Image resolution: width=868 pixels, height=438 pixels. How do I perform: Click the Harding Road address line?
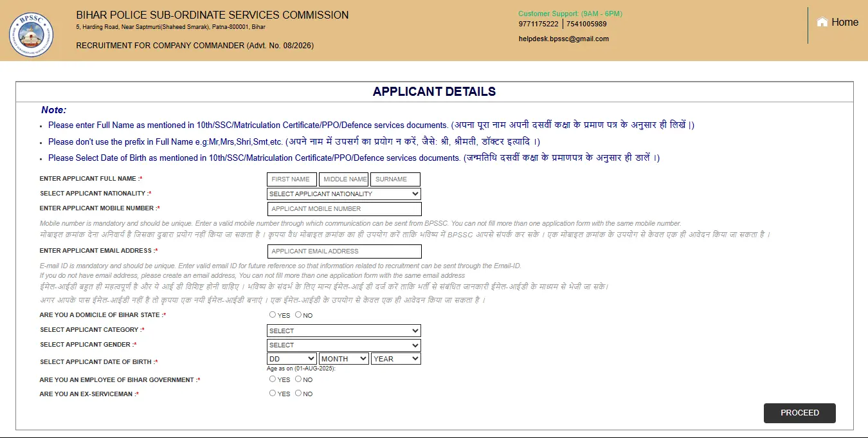click(x=170, y=27)
